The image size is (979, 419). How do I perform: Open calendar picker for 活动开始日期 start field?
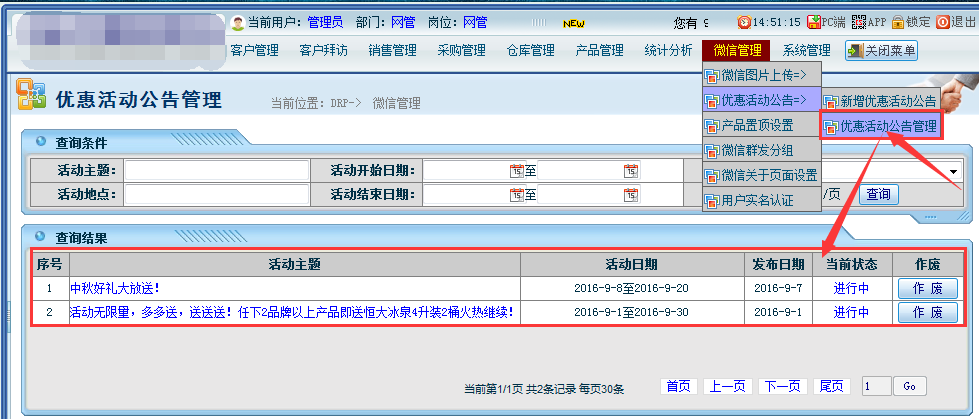pyautogui.click(x=516, y=171)
